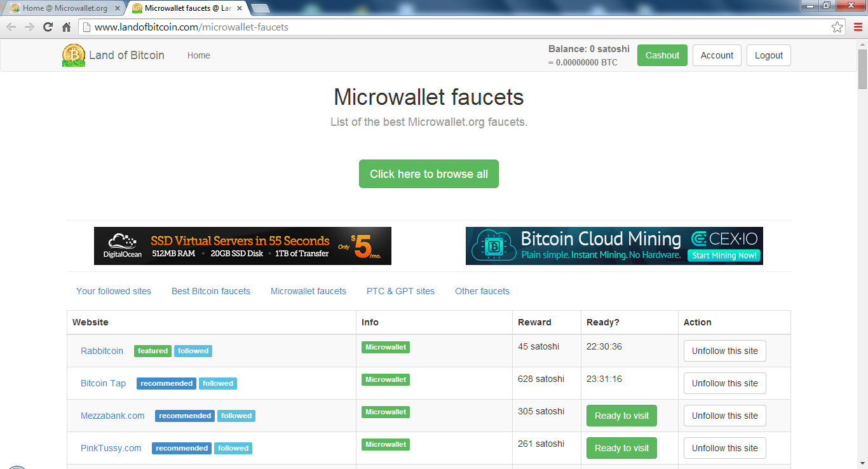Screen dimensions: 868x469
Task: Click the 'Click here to browse all' button
Action: click(429, 174)
